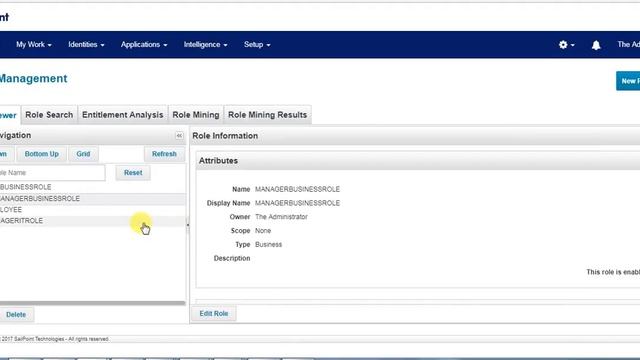The height and width of the screenshot is (360, 640).
Task: Open the My Work menu
Action: click(x=34, y=44)
